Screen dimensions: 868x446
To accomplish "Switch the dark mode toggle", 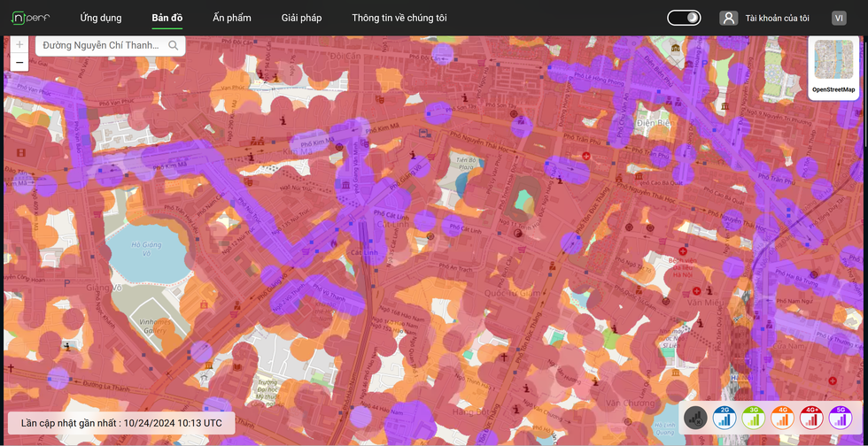I will pyautogui.click(x=683, y=18).
